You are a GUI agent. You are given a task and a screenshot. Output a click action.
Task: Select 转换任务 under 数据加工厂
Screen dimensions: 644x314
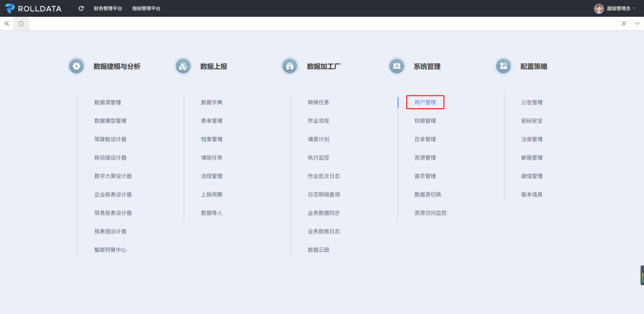pyautogui.click(x=318, y=103)
